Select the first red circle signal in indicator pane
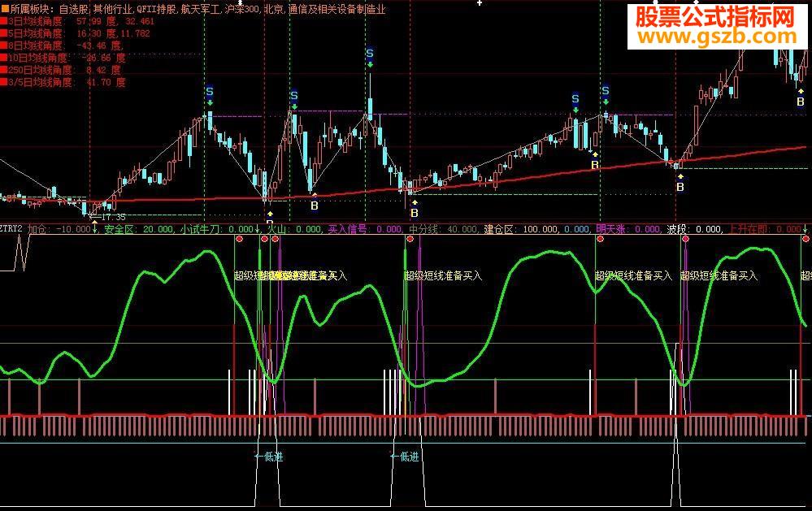The height and width of the screenshot is (511, 812). click(x=239, y=239)
